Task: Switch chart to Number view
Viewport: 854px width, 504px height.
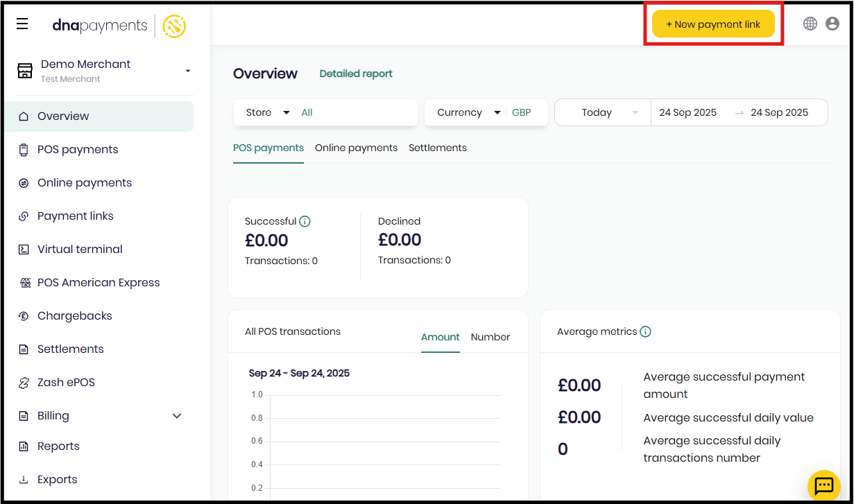Action: pyautogui.click(x=490, y=338)
